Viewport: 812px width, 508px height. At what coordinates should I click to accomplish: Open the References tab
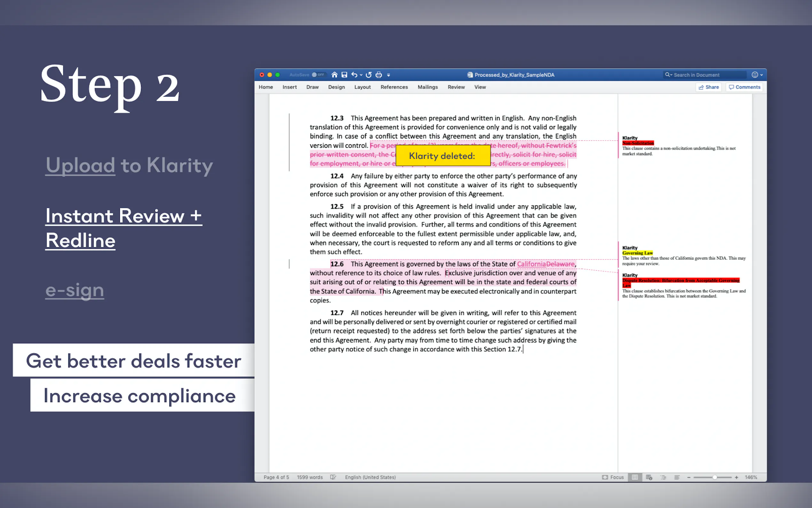pyautogui.click(x=394, y=87)
